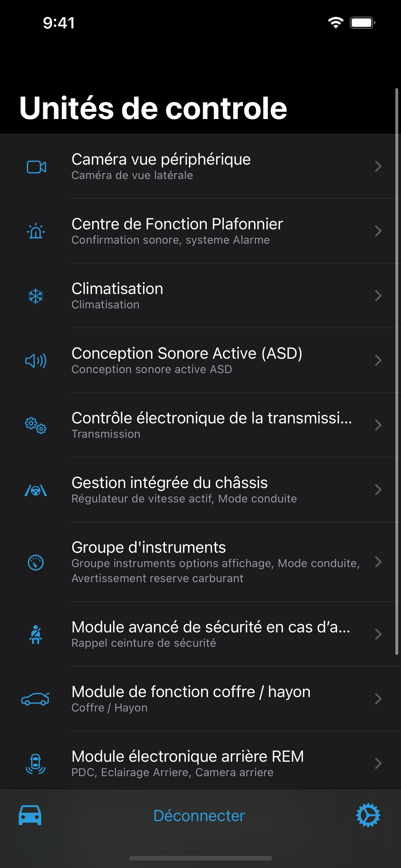401x868 pixels.
Task: Tap the seatbelt icon for sécurité module
Action: (36, 634)
